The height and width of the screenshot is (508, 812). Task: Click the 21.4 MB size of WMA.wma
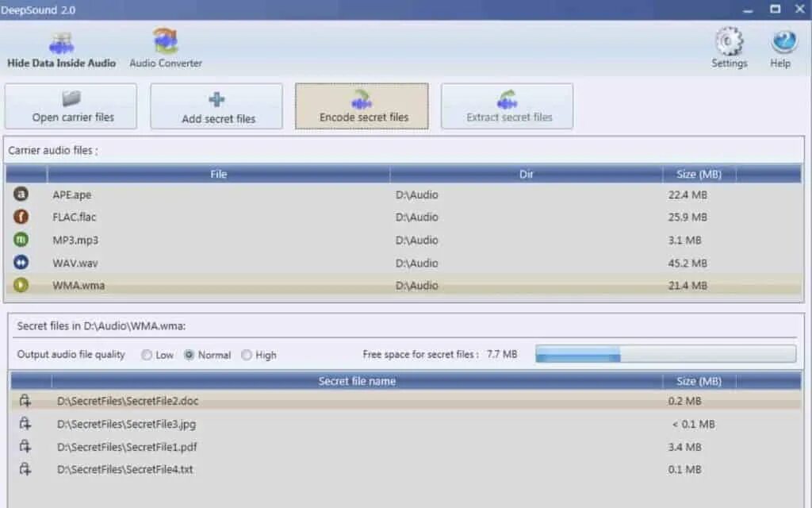pos(688,285)
